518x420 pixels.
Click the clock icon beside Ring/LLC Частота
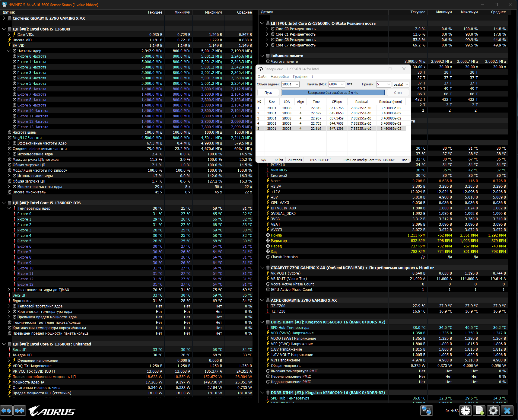click(10, 138)
